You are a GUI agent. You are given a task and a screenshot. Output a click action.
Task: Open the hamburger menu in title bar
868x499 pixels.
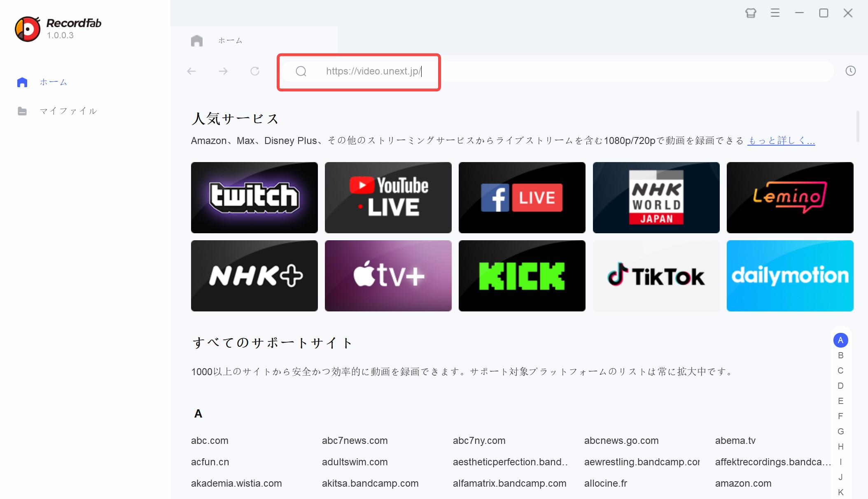tap(775, 13)
